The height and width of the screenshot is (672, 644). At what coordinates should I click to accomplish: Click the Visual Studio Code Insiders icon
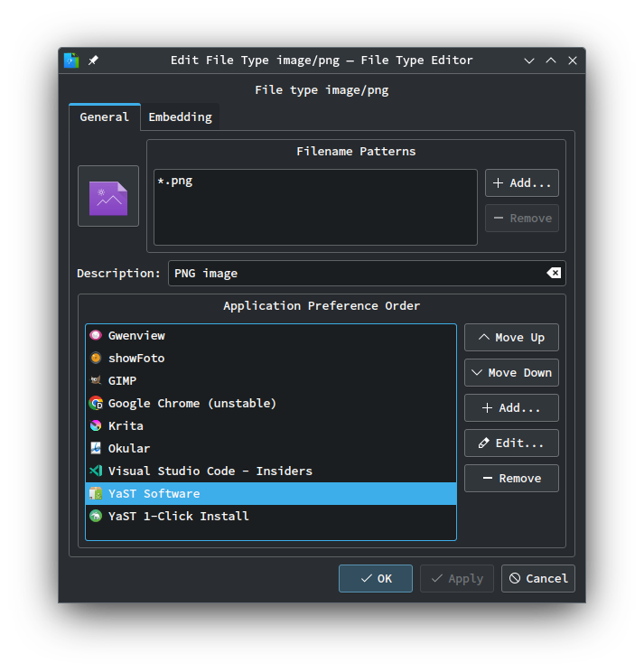coord(96,471)
